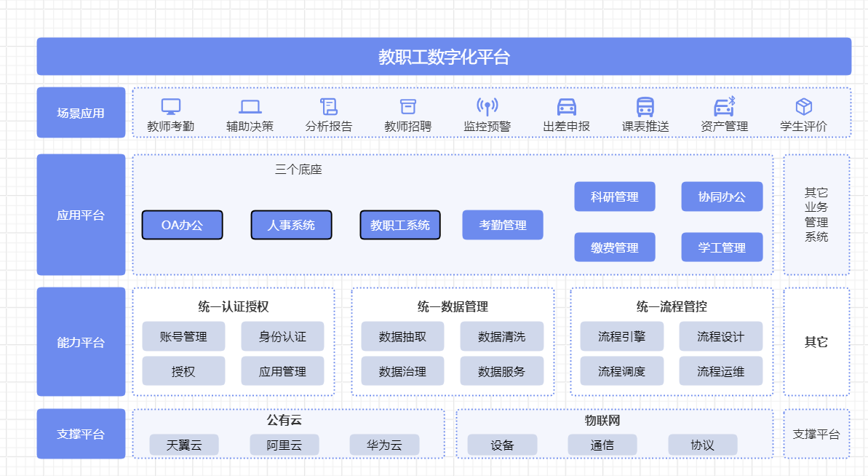This screenshot has width=868, height=476.
Task: Select the 考勤管理 block
Action: [502, 224]
